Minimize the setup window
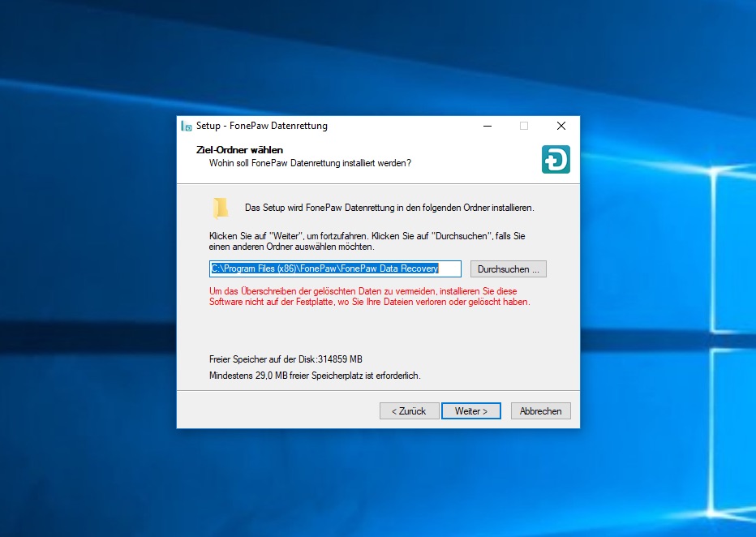Viewport: 756px width, 537px height. [x=488, y=127]
